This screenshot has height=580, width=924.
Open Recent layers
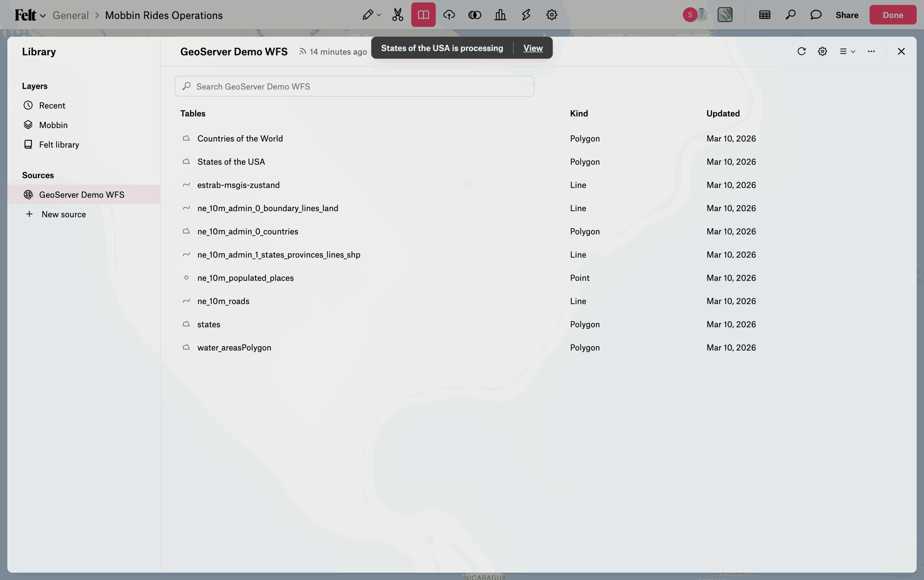click(x=52, y=105)
